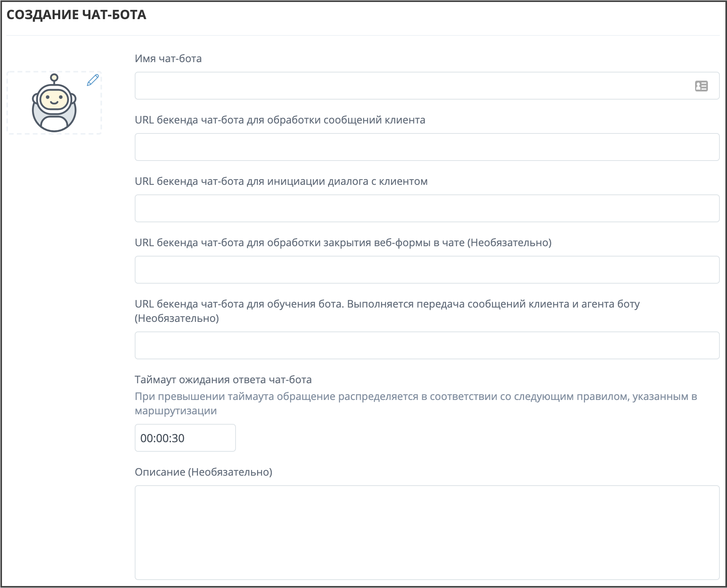Click URL field for web-form closing handling
Image resolution: width=727 pixels, height=588 pixels.
tap(426, 270)
